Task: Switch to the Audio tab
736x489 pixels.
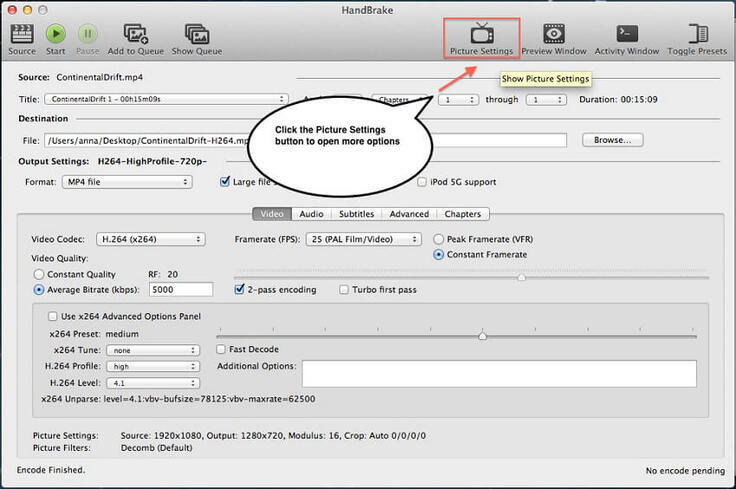Action: 311,214
